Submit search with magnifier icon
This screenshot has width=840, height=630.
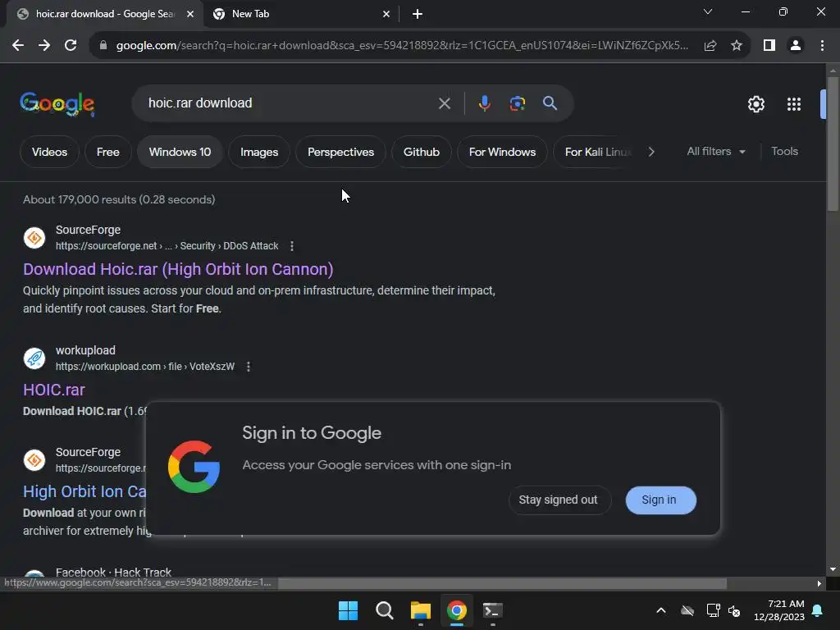(550, 103)
